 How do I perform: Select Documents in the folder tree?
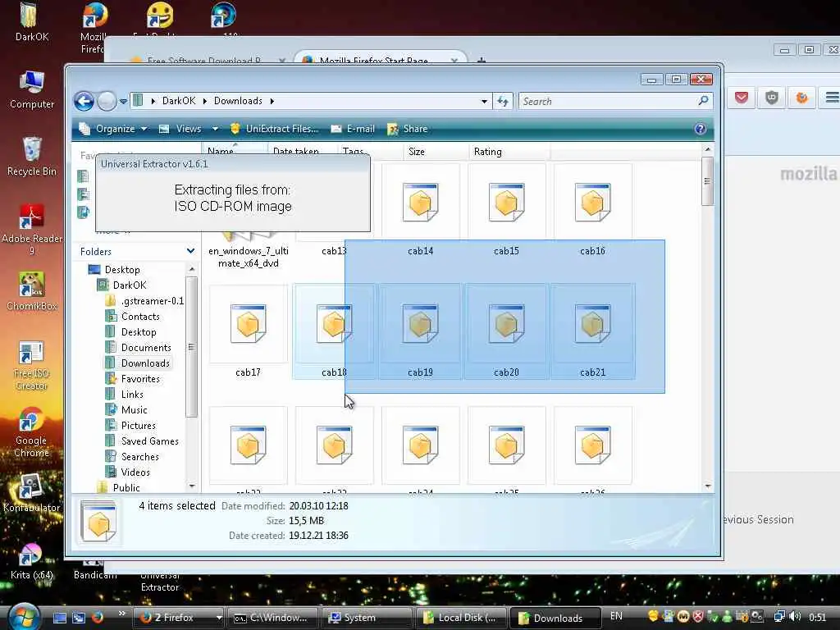[146, 347]
